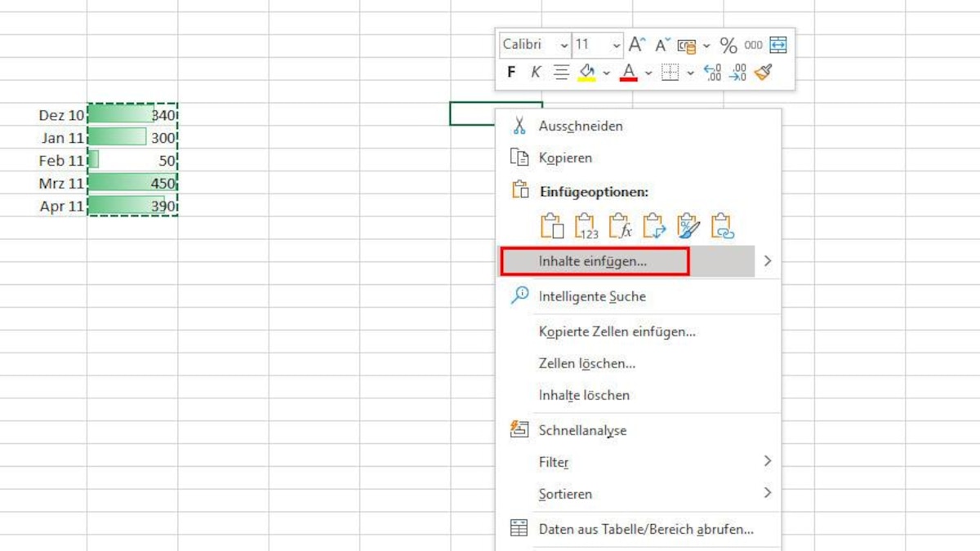The image size is (980, 551).
Task: Toggle italic using the K button
Action: 533,72
